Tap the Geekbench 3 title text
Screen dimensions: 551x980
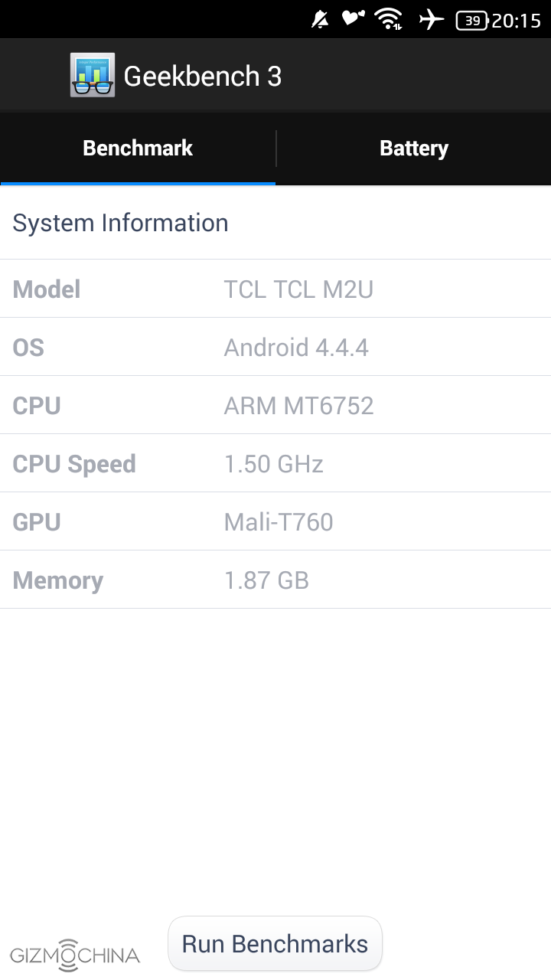coord(203,76)
